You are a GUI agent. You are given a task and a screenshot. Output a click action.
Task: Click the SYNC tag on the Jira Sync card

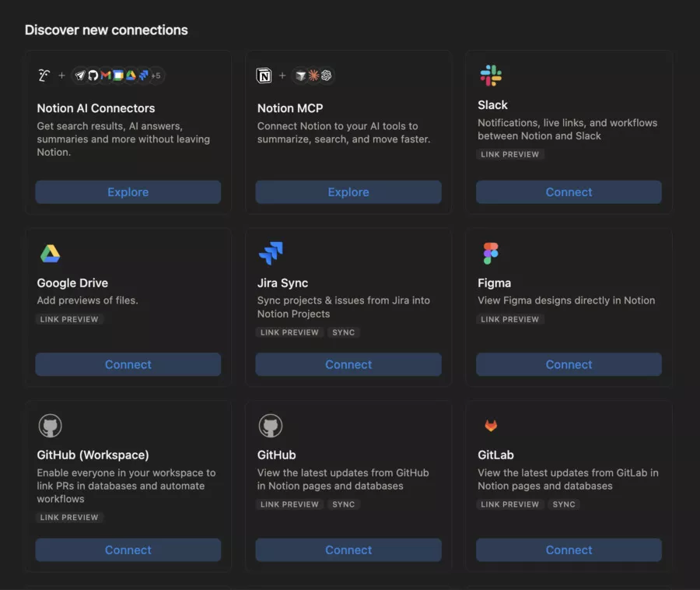344,332
